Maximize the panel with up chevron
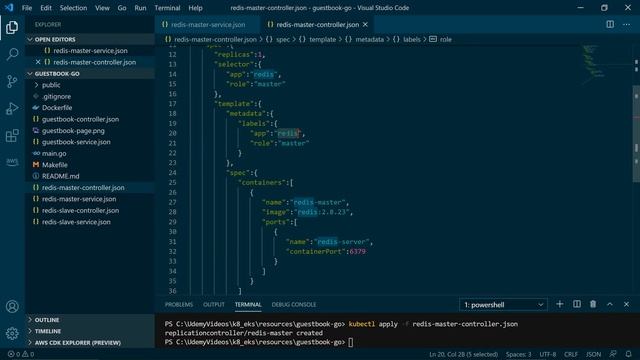The height and width of the screenshot is (360, 640). [610, 304]
